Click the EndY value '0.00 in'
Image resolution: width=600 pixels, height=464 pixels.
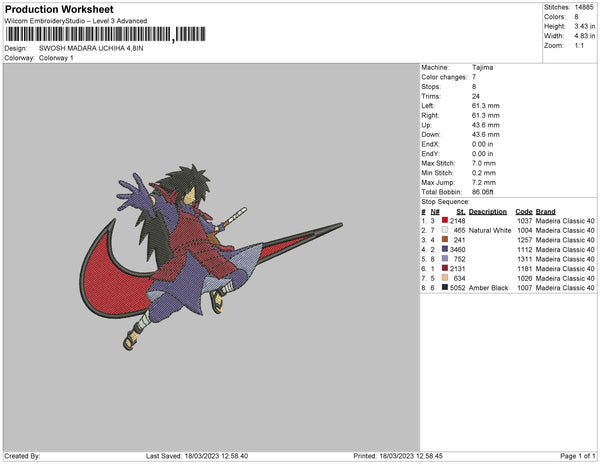pos(483,154)
